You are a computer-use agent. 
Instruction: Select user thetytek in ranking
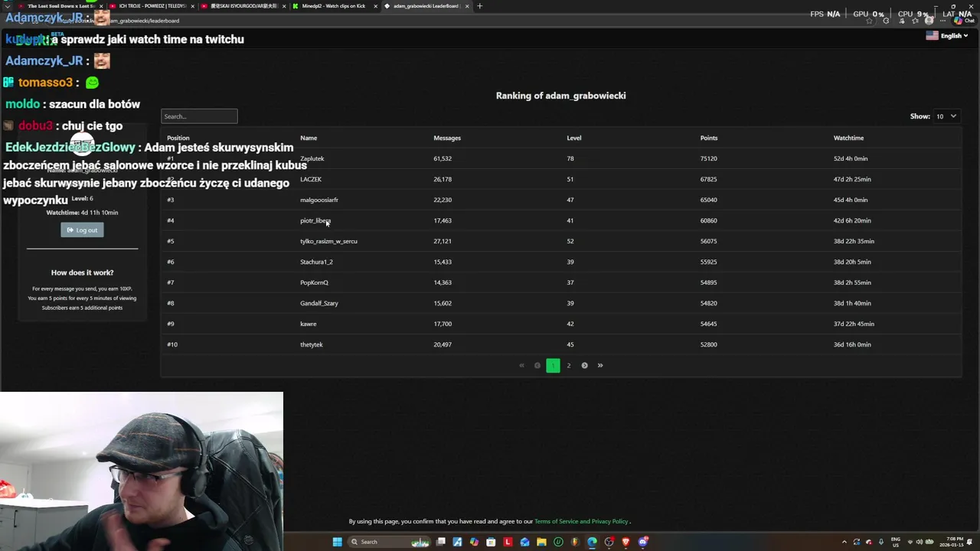pos(312,344)
